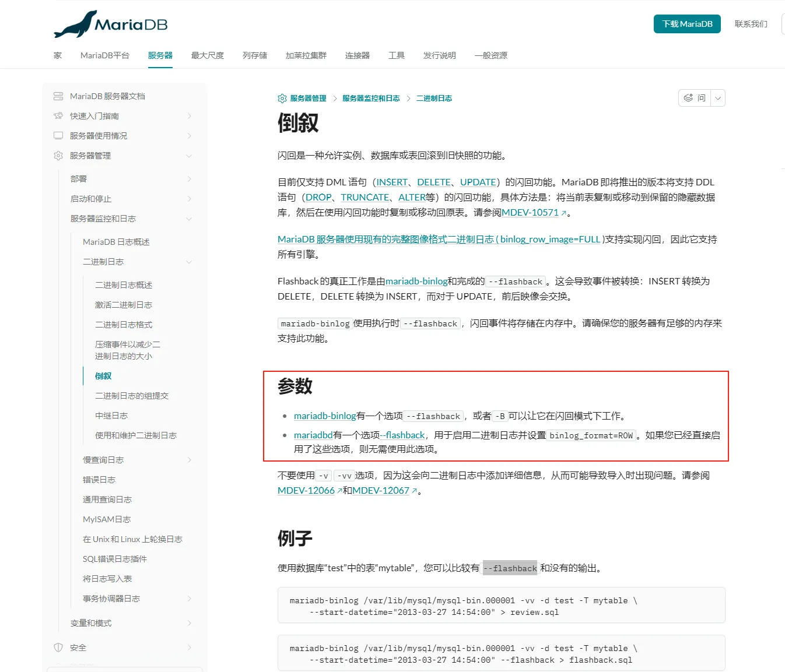Click the 服务器管理 gear icon in sidebar
Image resolution: width=785 pixels, height=672 pixels.
coord(58,156)
